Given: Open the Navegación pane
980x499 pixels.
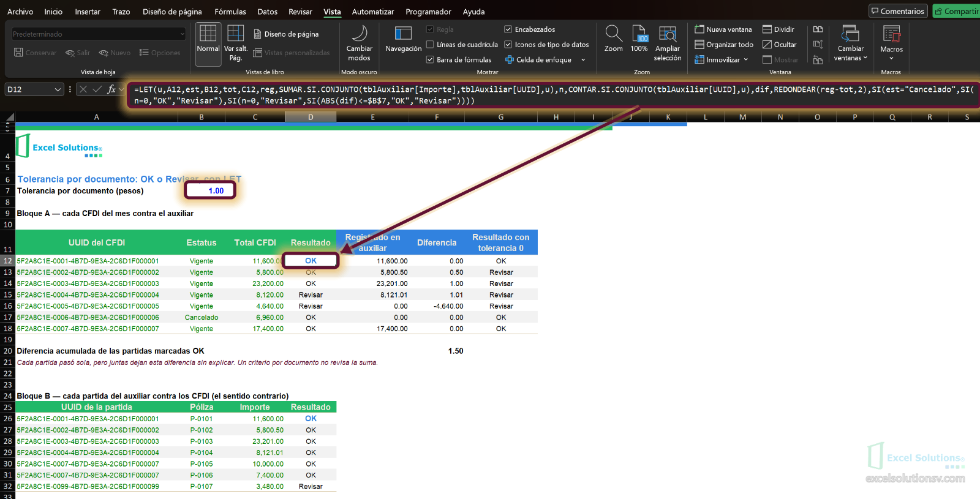Looking at the screenshot, I should [x=404, y=40].
